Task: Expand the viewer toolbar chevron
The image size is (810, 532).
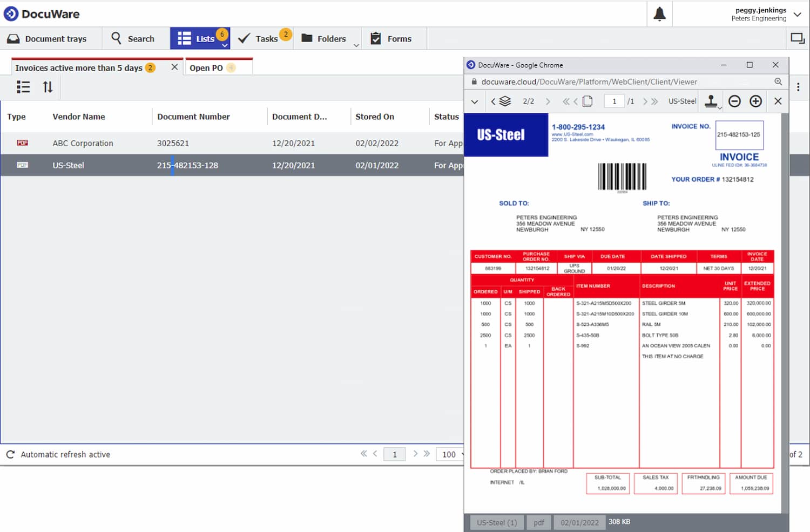Action: click(x=474, y=101)
